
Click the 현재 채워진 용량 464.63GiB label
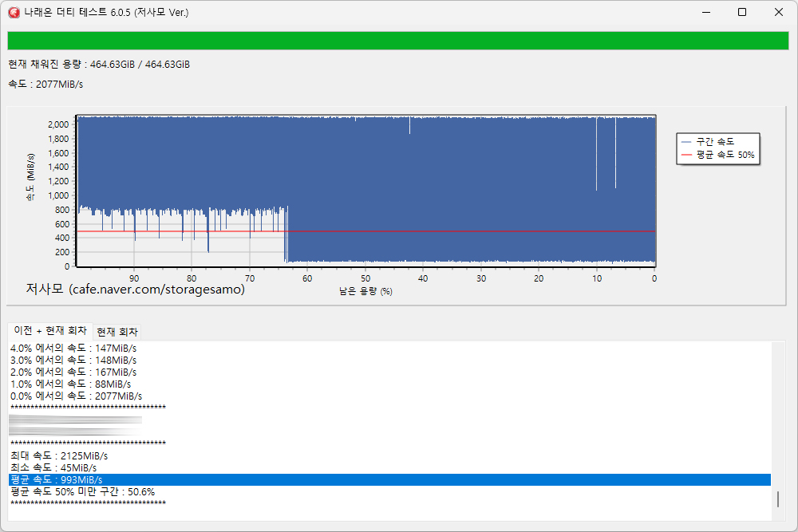[x=99, y=64]
